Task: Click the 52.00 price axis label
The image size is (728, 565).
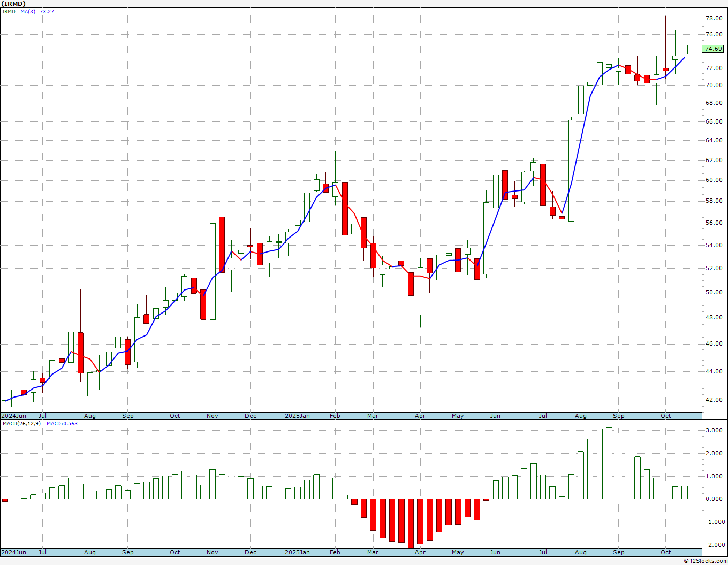Action: tap(714, 268)
